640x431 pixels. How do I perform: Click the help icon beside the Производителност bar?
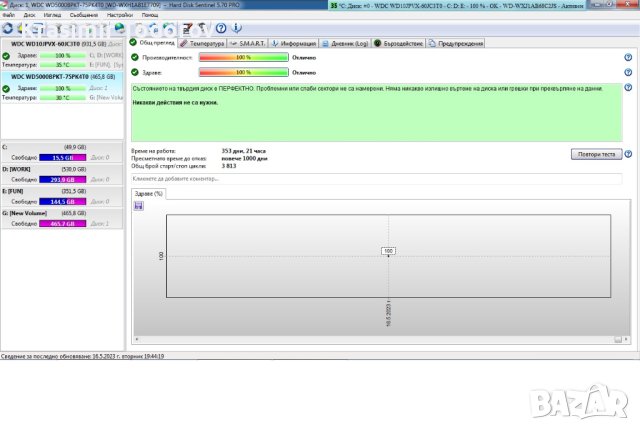(x=628, y=57)
